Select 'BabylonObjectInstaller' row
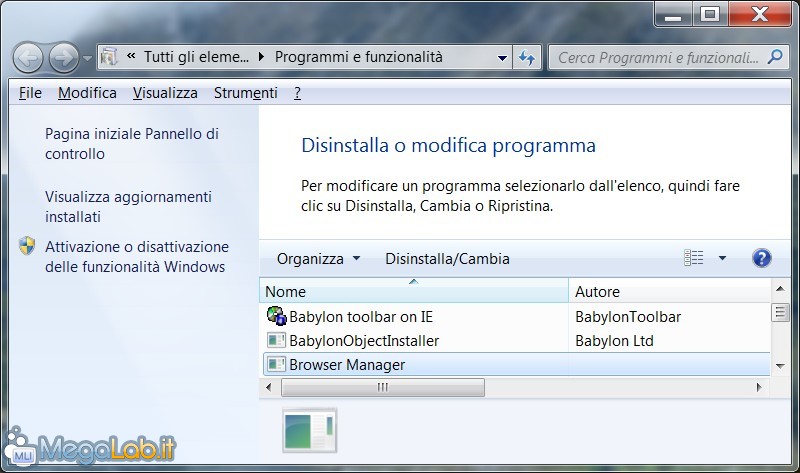This screenshot has height=473, width=800. 516,340
